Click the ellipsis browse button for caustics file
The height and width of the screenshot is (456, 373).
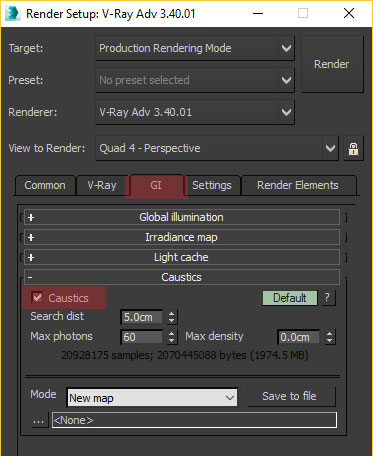39,421
